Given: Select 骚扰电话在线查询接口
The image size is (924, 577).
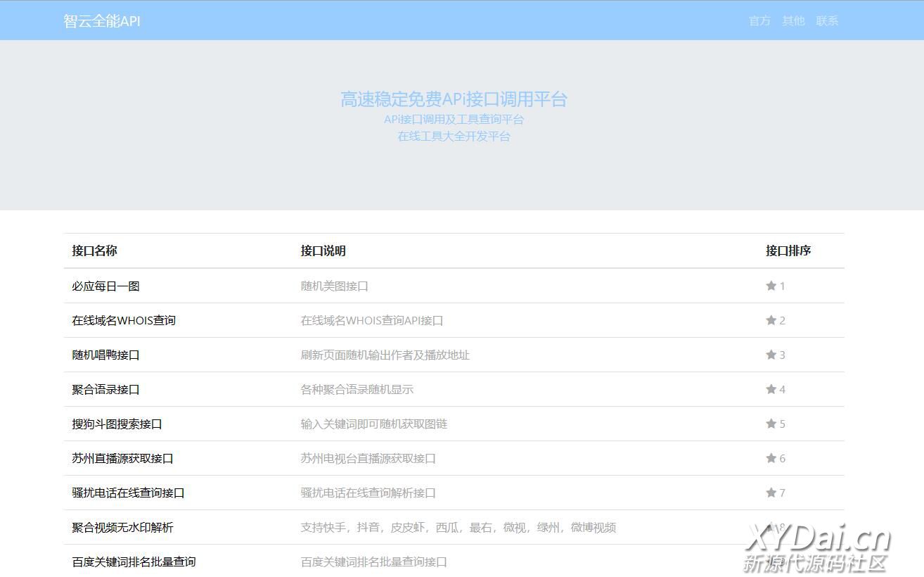Looking at the screenshot, I should 128,493.
